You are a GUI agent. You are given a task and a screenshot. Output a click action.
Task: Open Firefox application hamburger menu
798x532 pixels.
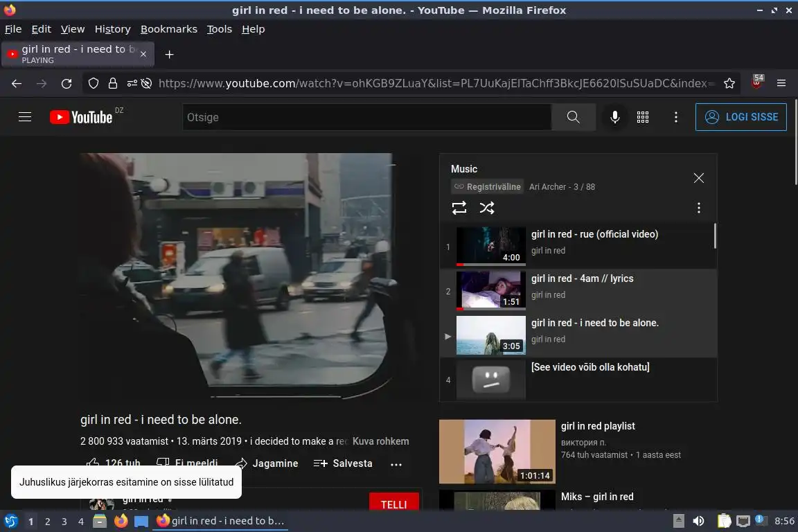(781, 84)
